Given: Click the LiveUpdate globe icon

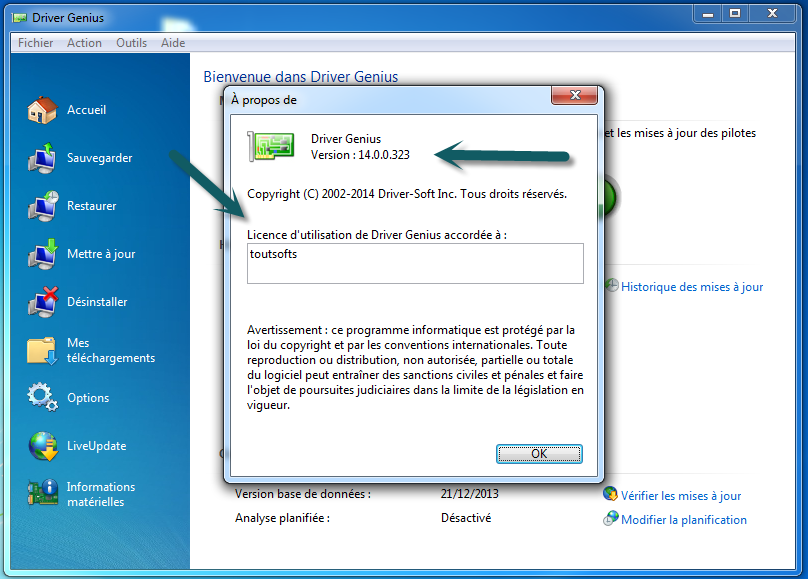Looking at the screenshot, I should tap(43, 446).
